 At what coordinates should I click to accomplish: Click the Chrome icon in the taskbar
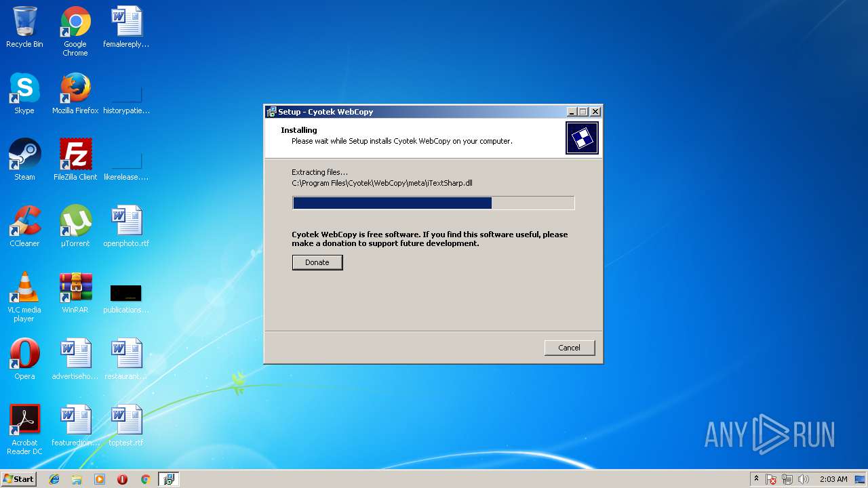(145, 479)
